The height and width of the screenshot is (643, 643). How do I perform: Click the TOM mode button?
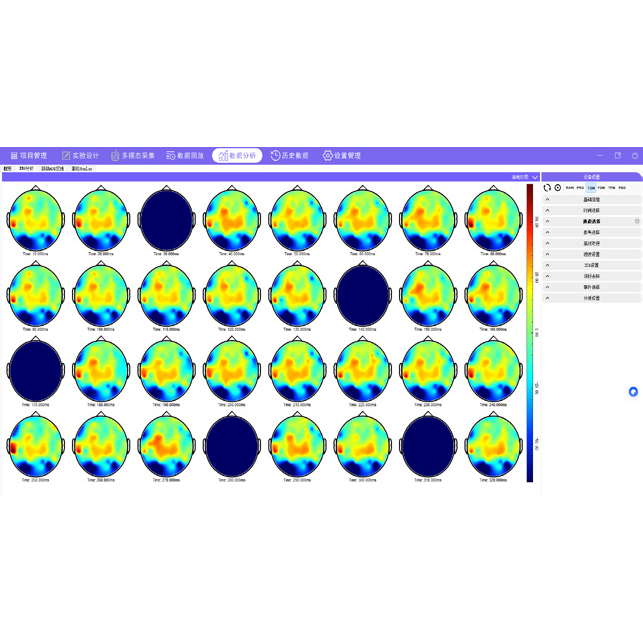click(591, 188)
